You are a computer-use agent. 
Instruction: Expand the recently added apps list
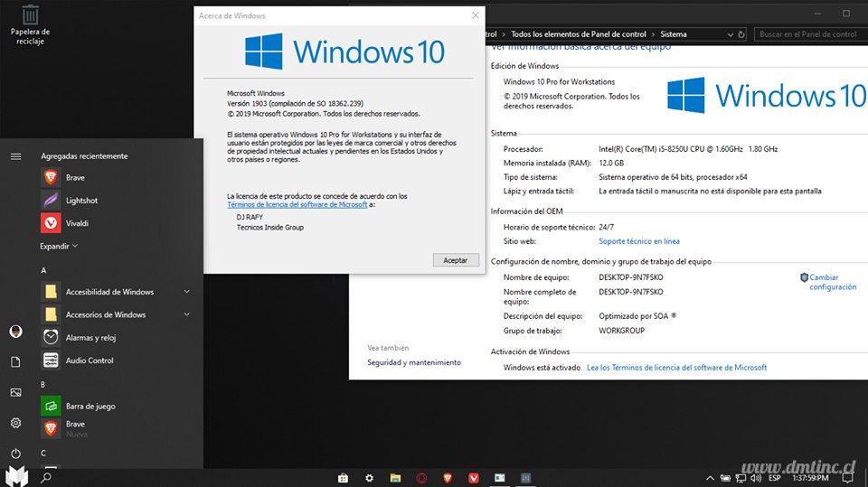click(59, 247)
